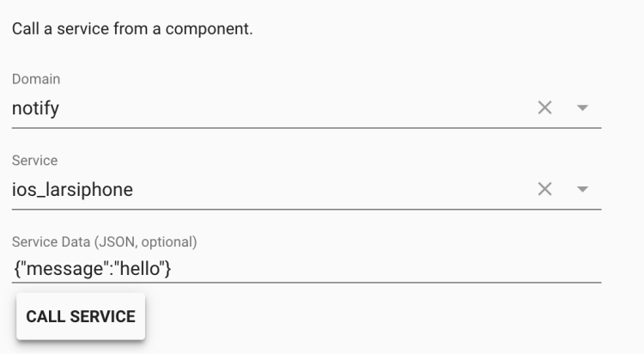Click the Call Service button

(x=81, y=316)
